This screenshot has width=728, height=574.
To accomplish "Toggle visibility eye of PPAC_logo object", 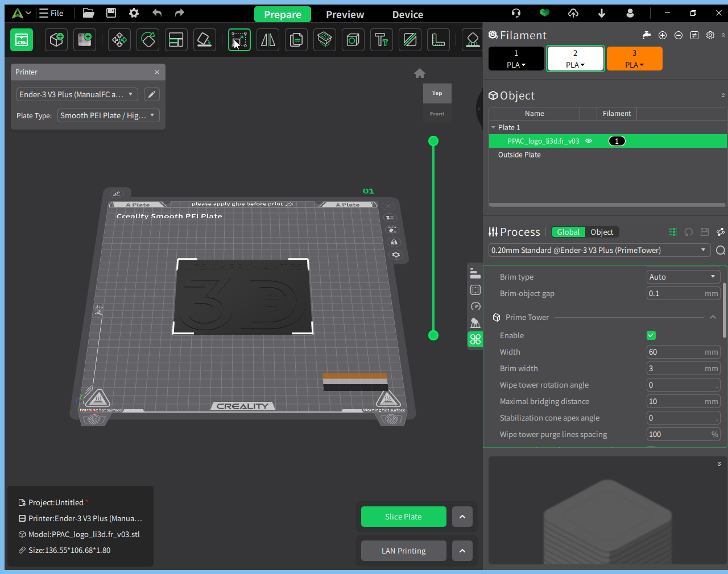I will (589, 141).
